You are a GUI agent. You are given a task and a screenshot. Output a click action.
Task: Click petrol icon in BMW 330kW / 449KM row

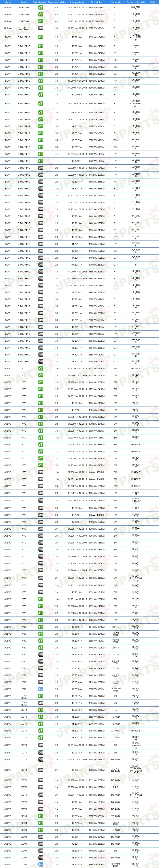(41, 161)
